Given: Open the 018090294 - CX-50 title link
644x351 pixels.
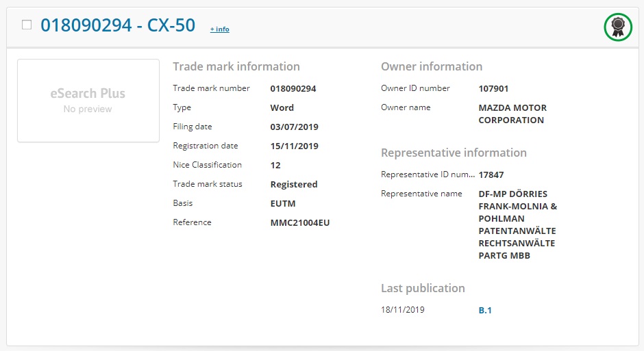Looking at the screenshot, I should point(118,25).
